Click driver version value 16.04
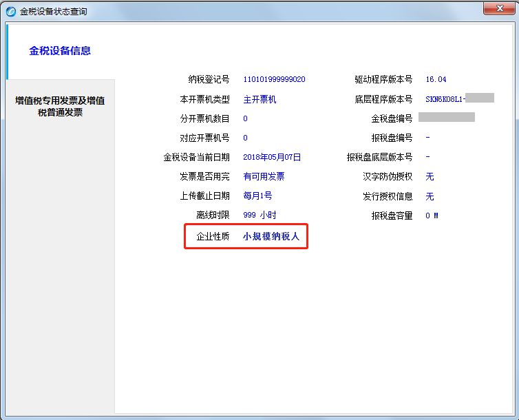Screen dimensions: 519x420 click(x=436, y=79)
